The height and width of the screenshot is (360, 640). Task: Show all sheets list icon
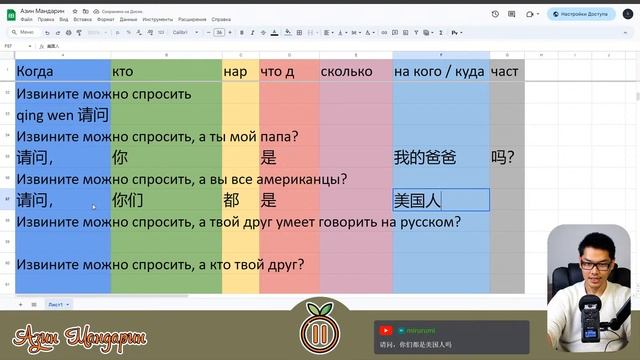(x=34, y=304)
